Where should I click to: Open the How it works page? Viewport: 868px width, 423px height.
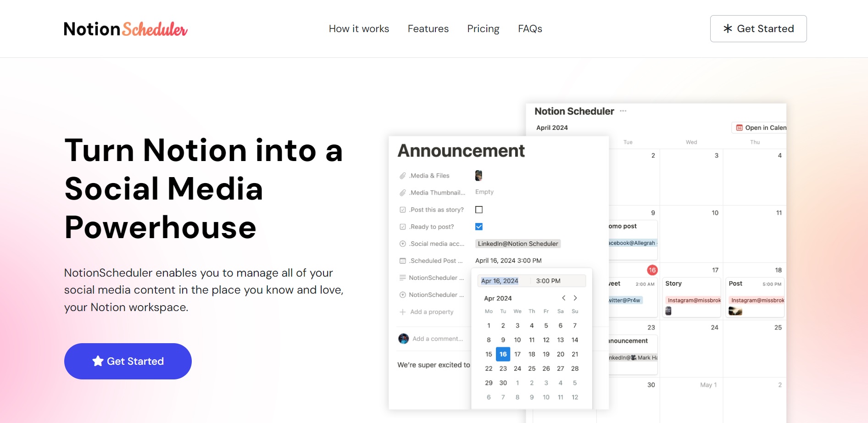(x=359, y=28)
